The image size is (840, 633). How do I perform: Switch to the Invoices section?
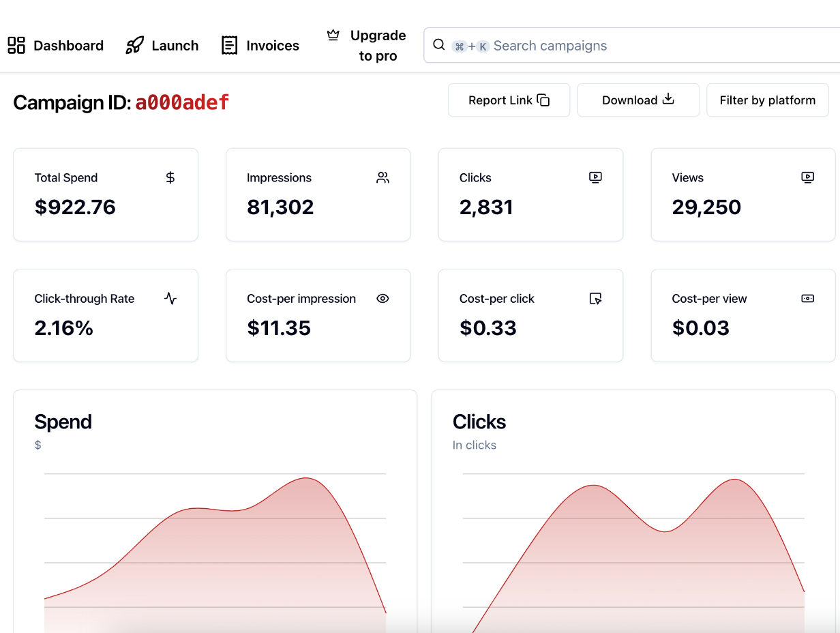[x=260, y=45]
